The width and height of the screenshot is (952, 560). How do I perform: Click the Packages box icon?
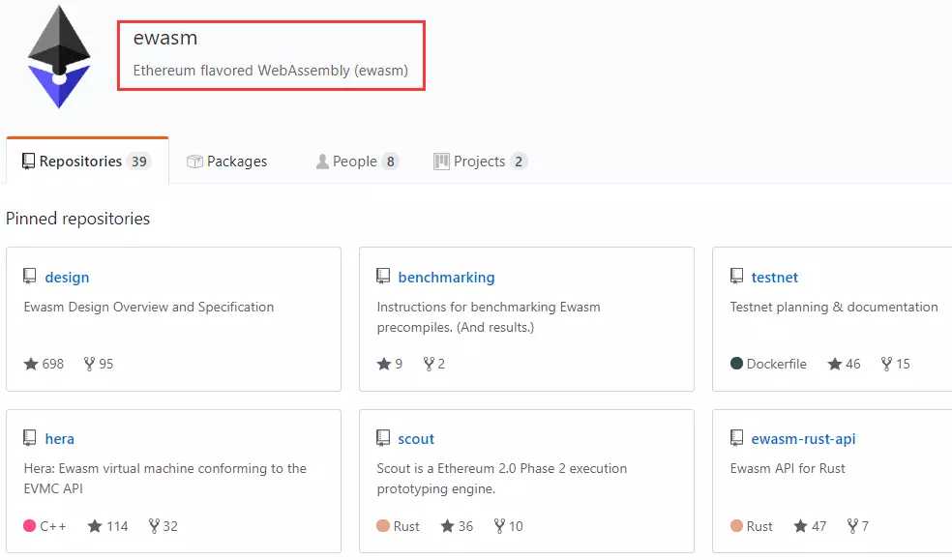pyautogui.click(x=194, y=162)
